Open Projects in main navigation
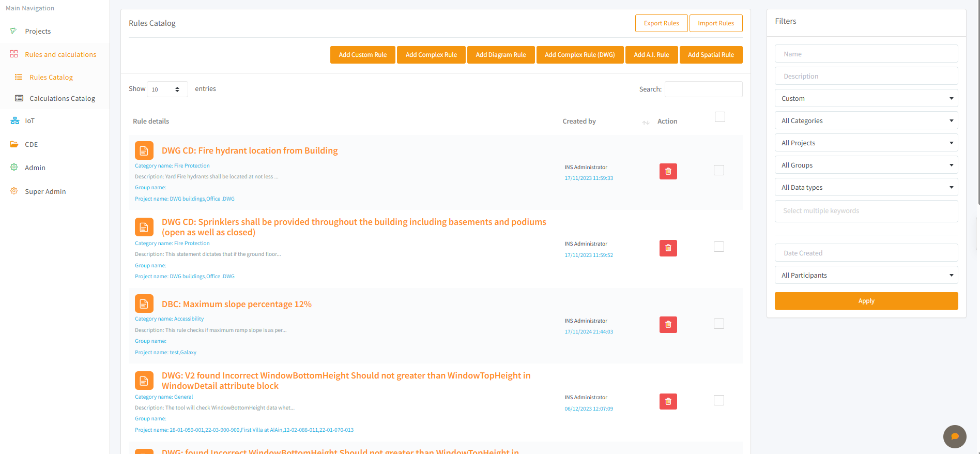This screenshot has width=980, height=454. coord(38,32)
